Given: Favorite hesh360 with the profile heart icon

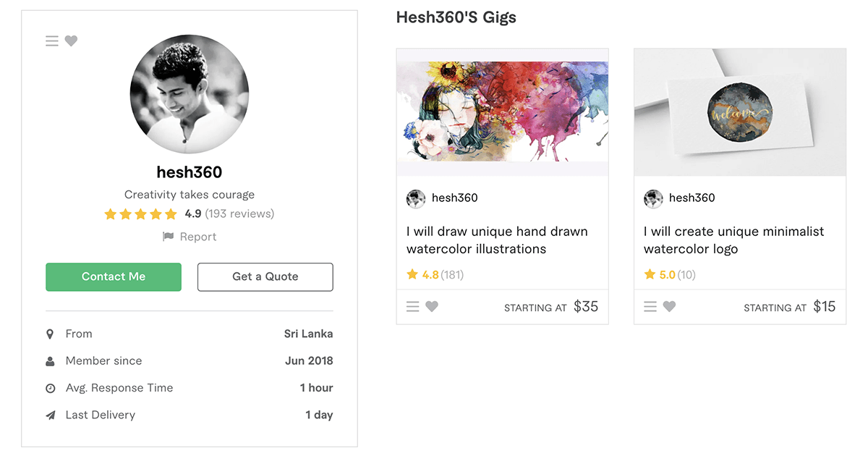Looking at the screenshot, I should [x=71, y=41].
